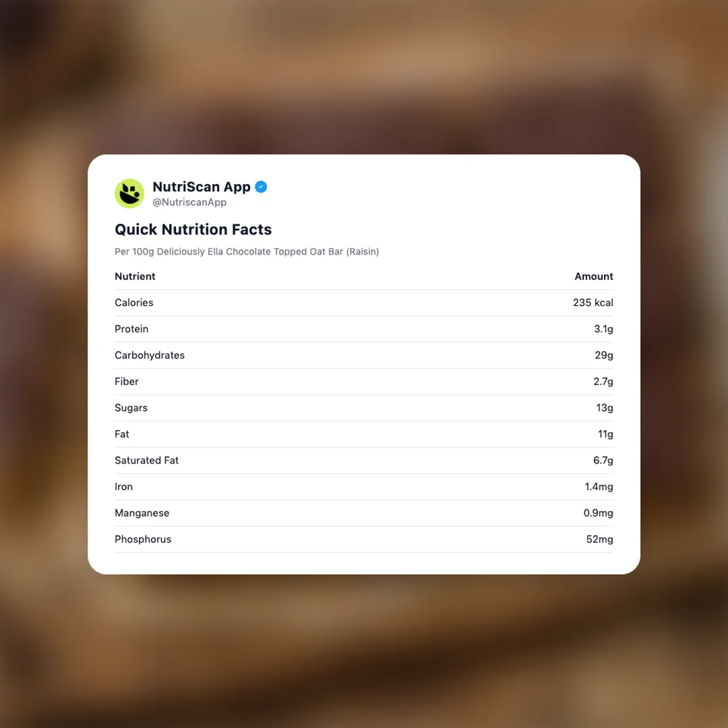728x728 pixels.
Task: Click the blue verified badge
Action: click(x=261, y=187)
